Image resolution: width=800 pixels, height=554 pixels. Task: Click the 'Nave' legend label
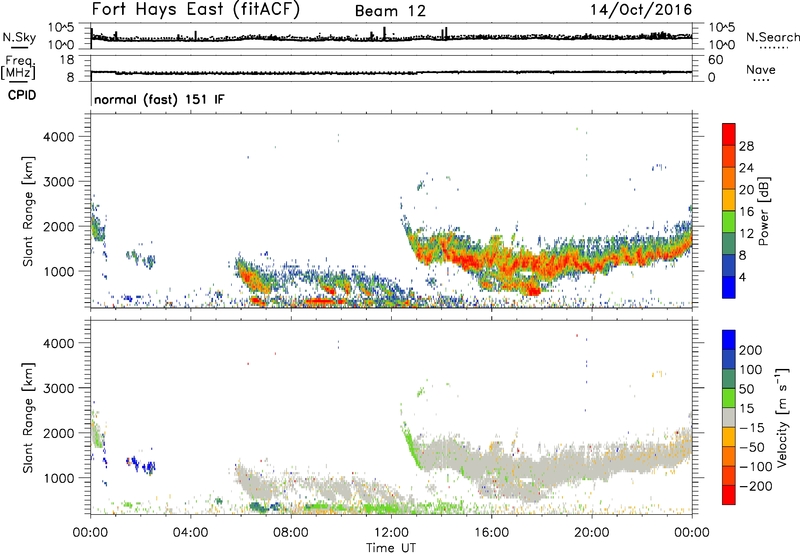(761, 69)
